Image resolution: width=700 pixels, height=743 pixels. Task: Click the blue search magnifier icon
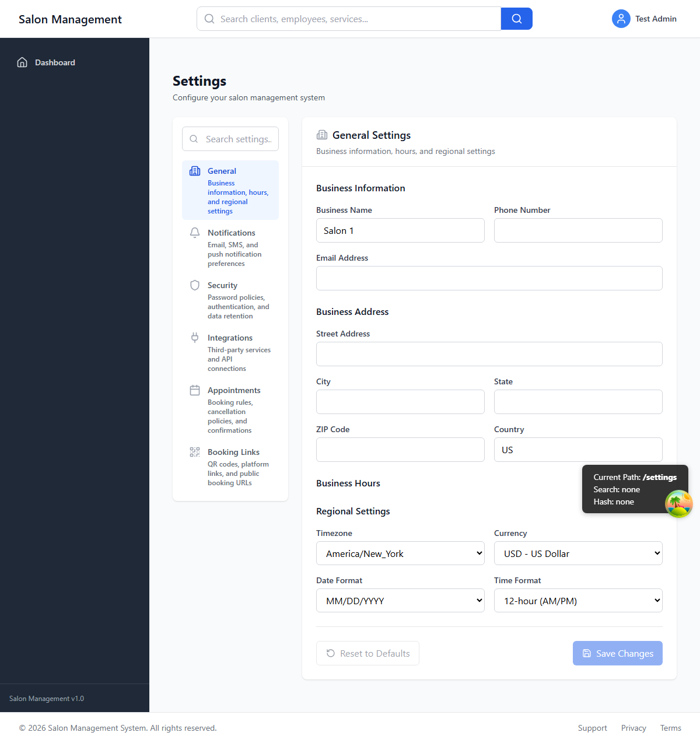pos(516,19)
